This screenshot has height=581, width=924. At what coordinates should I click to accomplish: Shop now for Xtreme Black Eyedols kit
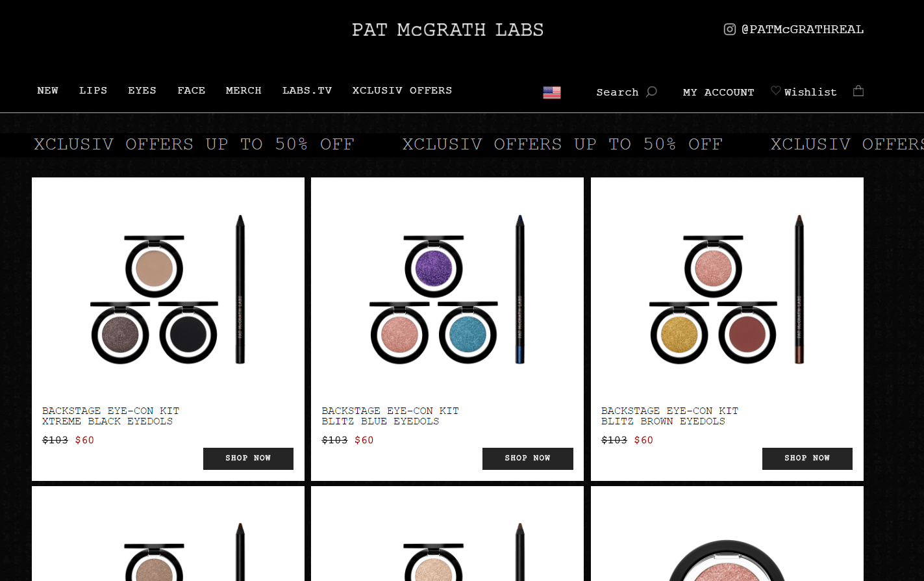point(248,458)
